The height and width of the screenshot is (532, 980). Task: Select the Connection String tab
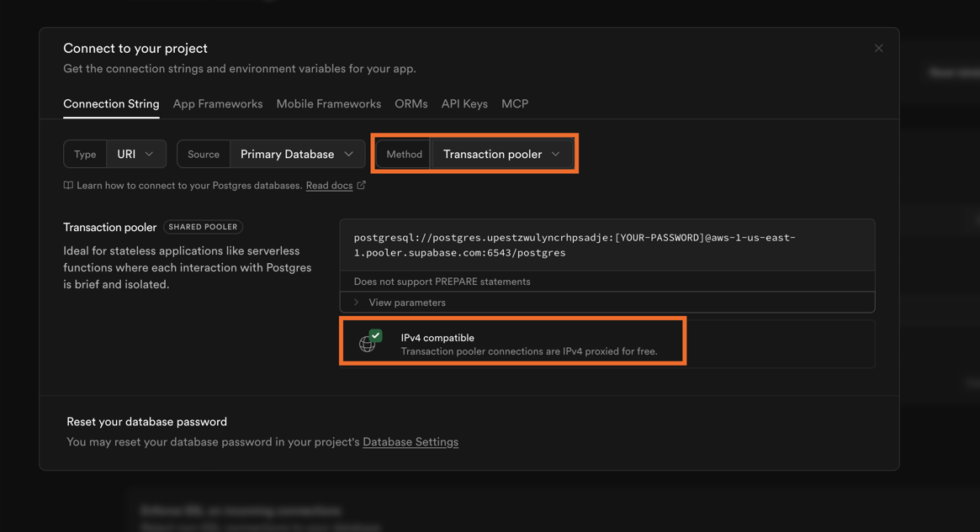(x=111, y=104)
